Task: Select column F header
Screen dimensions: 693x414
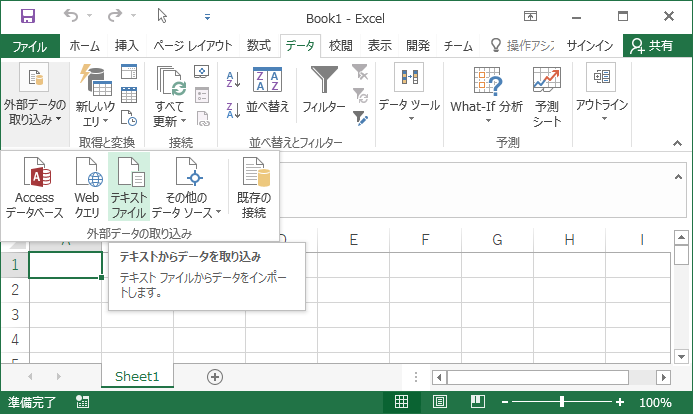Action: tap(425, 239)
